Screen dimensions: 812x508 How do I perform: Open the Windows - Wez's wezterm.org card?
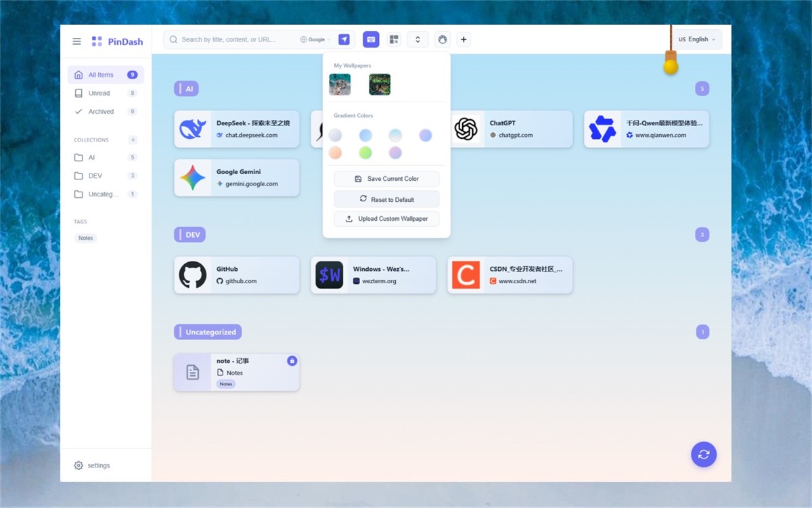pyautogui.click(x=373, y=275)
